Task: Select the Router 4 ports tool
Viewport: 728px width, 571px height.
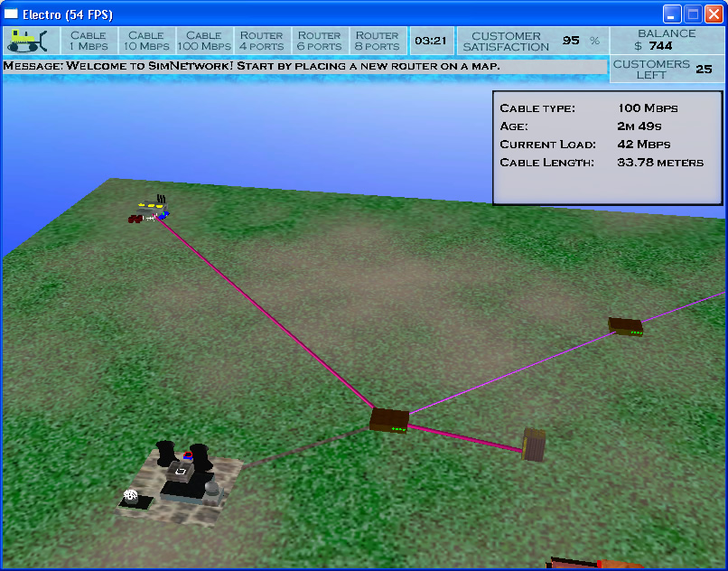Action: (x=261, y=41)
